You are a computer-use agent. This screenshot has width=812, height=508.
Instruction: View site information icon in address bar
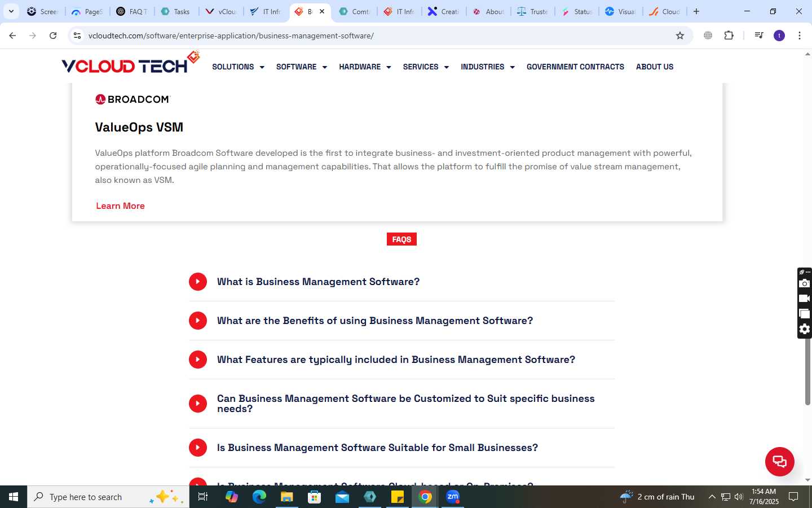[77, 36]
